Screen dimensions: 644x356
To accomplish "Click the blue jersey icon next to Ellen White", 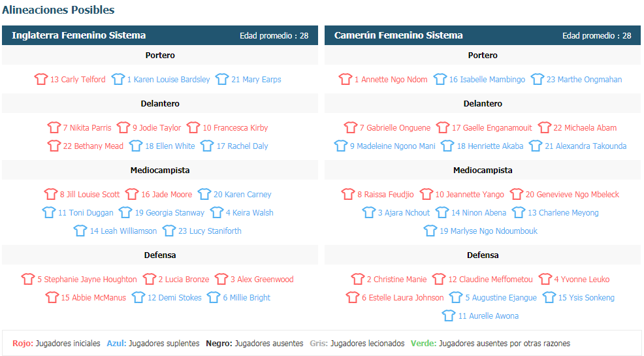I will 136,146.
